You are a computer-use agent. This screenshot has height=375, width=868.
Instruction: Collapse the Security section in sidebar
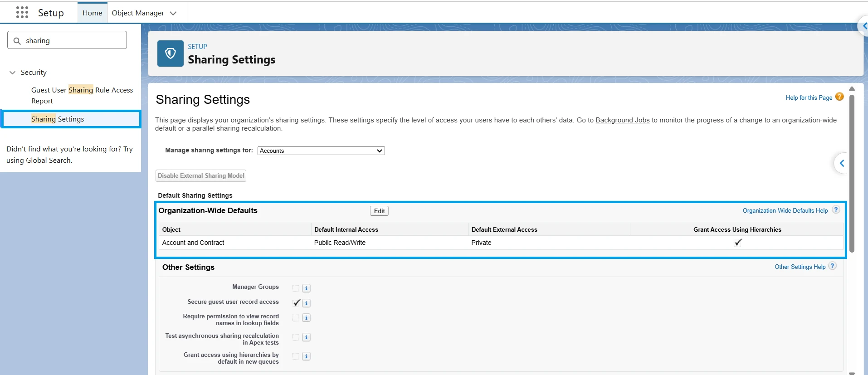point(13,73)
